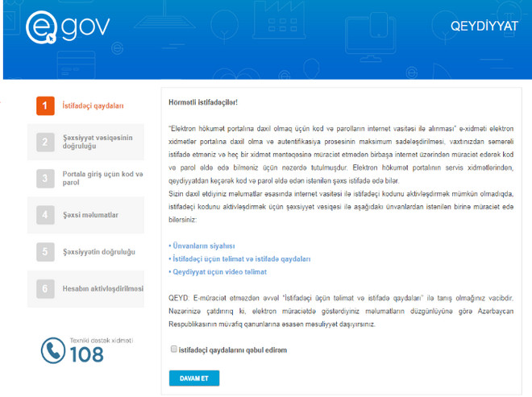
Task: Click the grey step 2 number badge
Action: tap(45, 142)
